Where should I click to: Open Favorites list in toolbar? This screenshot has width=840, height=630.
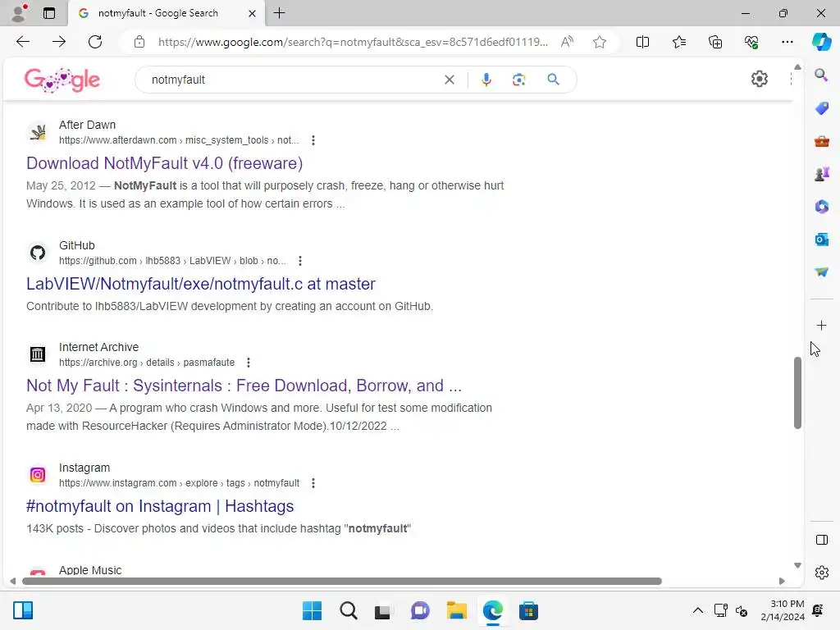click(x=678, y=42)
